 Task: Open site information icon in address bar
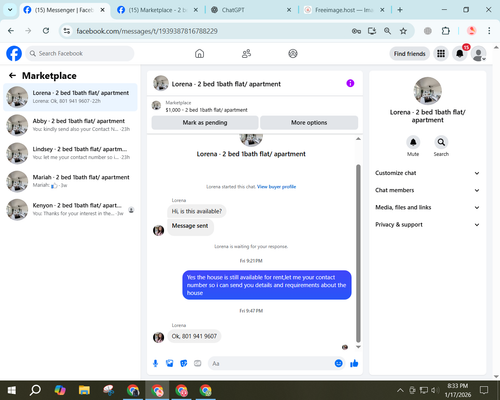click(x=67, y=31)
